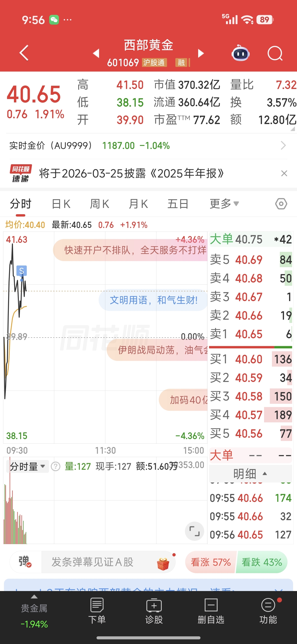
Task: Collapse the 明细 trade details list
Action: (250, 473)
